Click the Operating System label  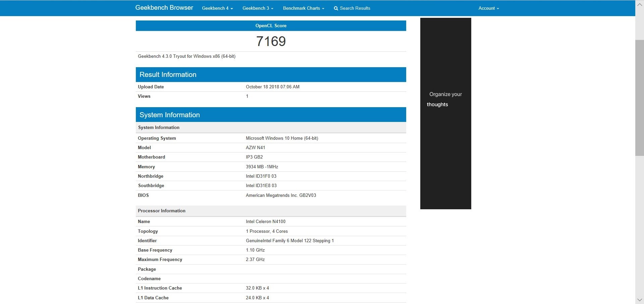click(x=157, y=138)
